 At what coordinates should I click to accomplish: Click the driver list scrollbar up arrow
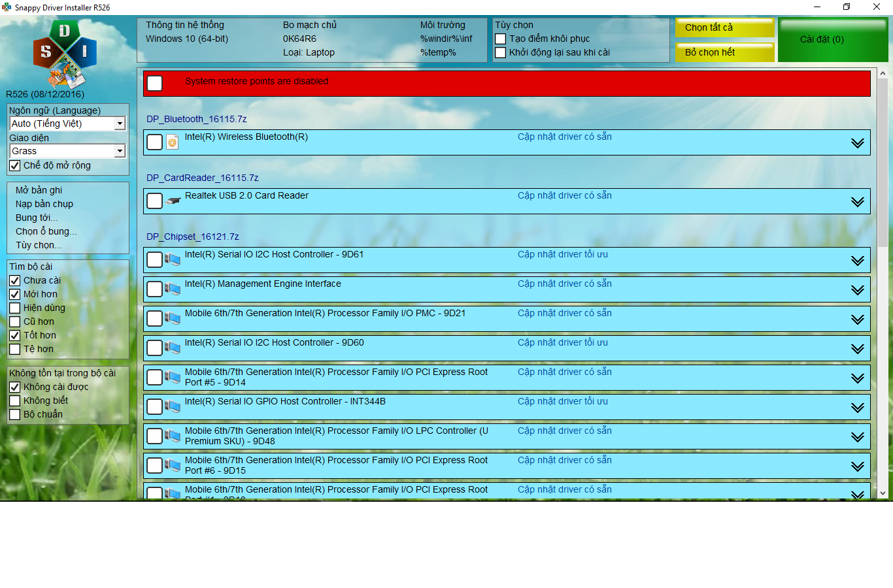(x=883, y=74)
